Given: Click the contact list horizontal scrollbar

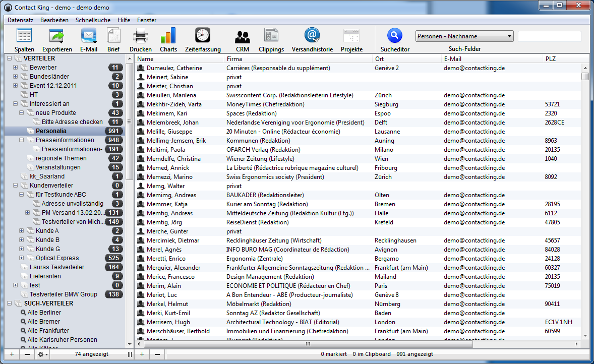Looking at the screenshot, I should (308, 344).
